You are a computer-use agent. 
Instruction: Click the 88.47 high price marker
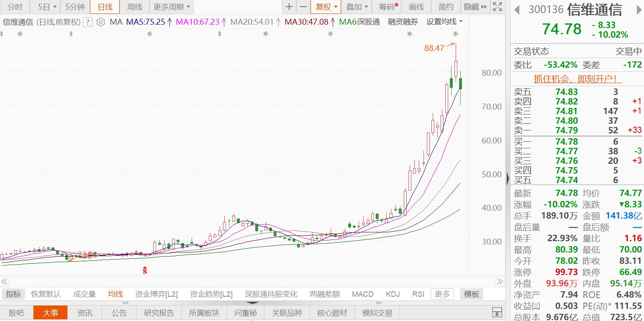pos(434,48)
